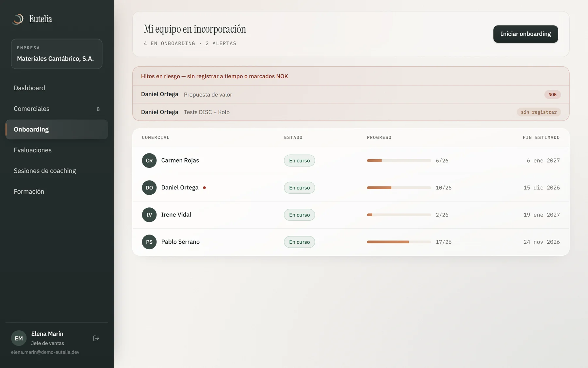Click En curso status for Carmen Rojas
588x368 pixels.
pyautogui.click(x=299, y=161)
